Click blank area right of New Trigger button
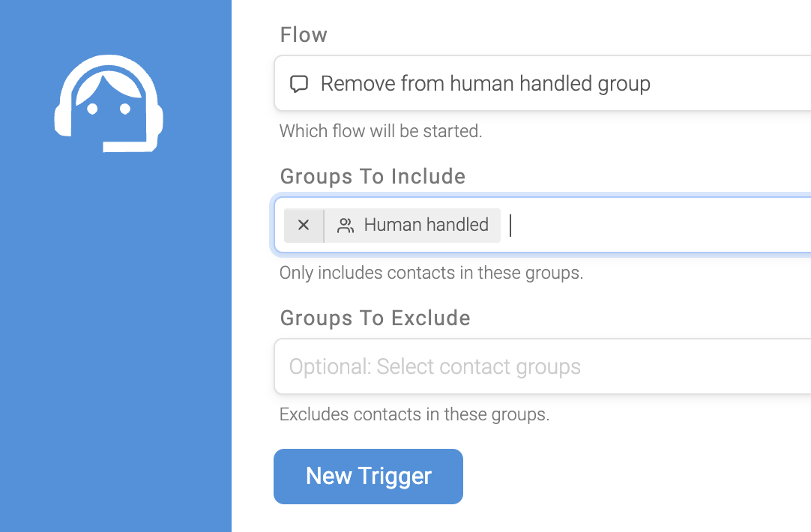The height and width of the screenshot is (532, 811). (x=636, y=477)
